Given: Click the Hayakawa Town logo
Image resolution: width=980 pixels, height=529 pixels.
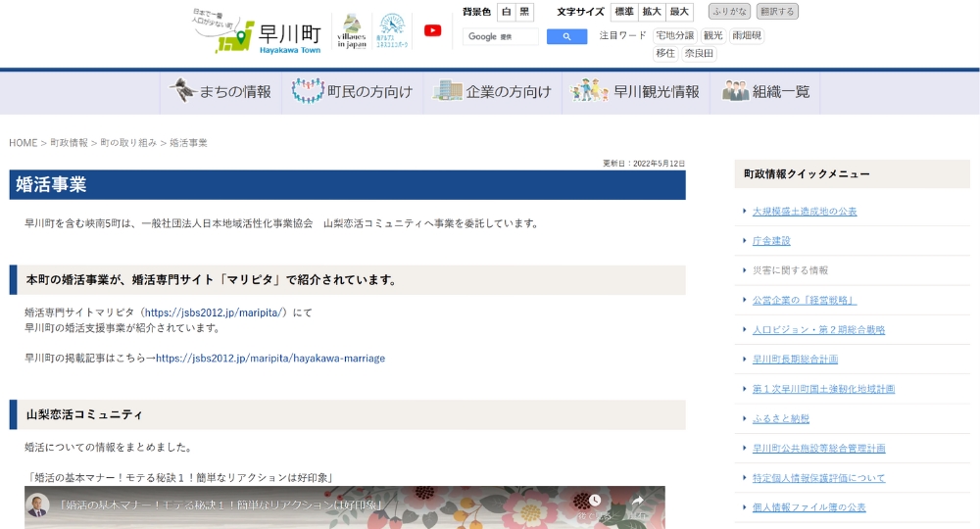Looking at the screenshot, I should coord(258,32).
